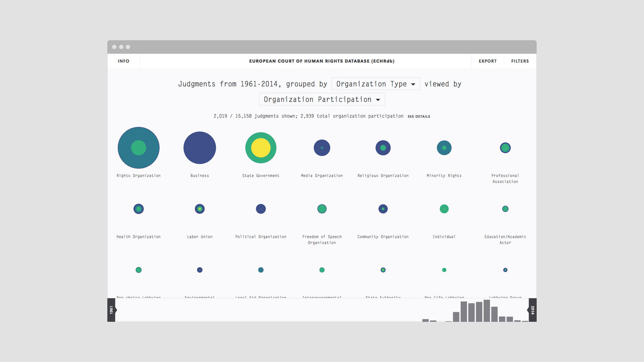
Task: Click the Freedom of Speech Organization label
Action: (x=322, y=240)
